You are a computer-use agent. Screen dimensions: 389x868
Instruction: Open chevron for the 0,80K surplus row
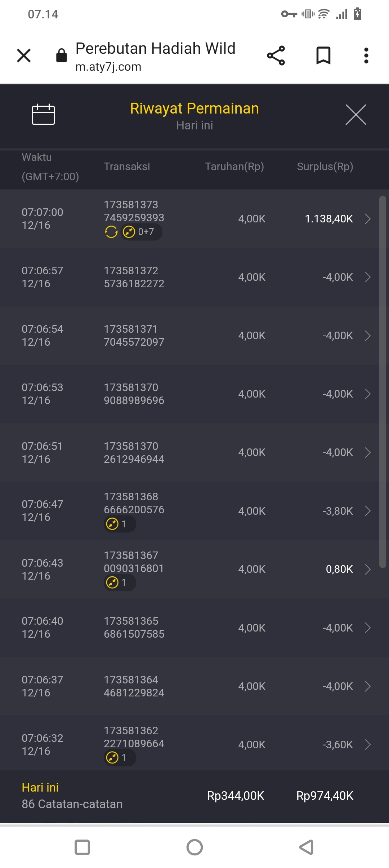point(367,569)
